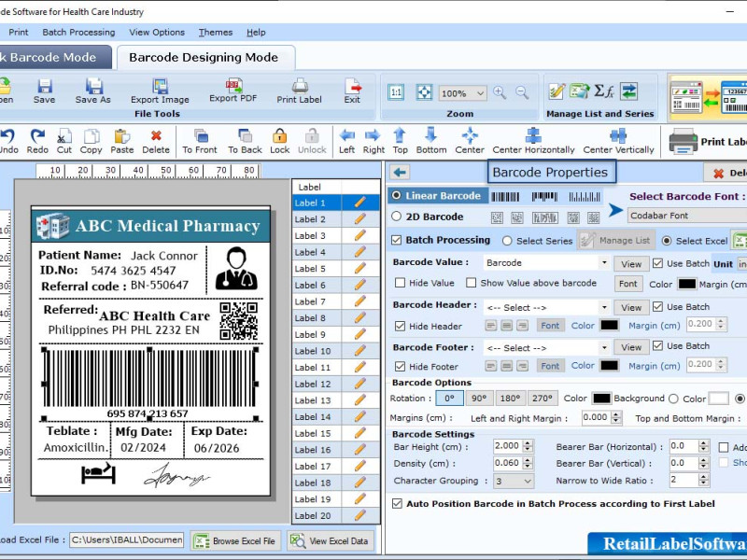747x560 pixels.
Task: Choose the Select Excel radio button
Action: coord(667,241)
